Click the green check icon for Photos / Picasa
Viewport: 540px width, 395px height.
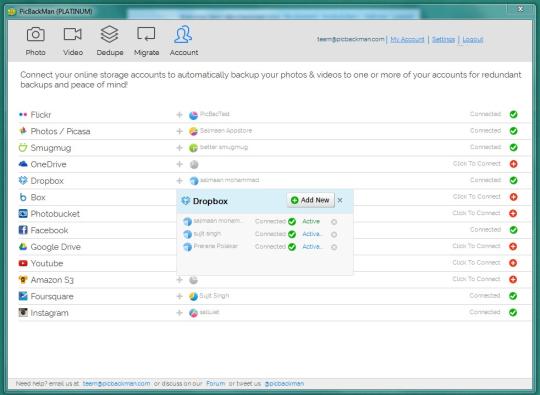coord(513,131)
